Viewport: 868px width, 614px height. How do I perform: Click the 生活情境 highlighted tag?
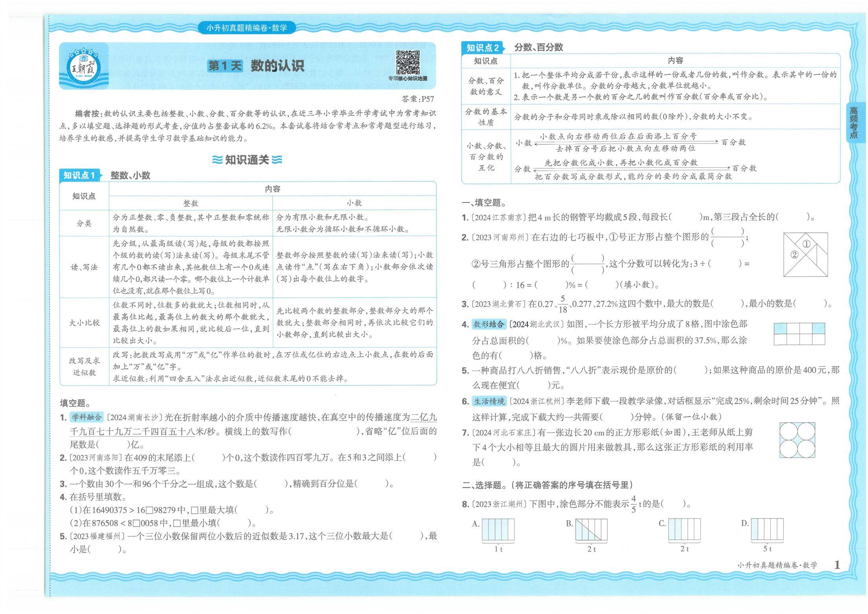pos(489,401)
